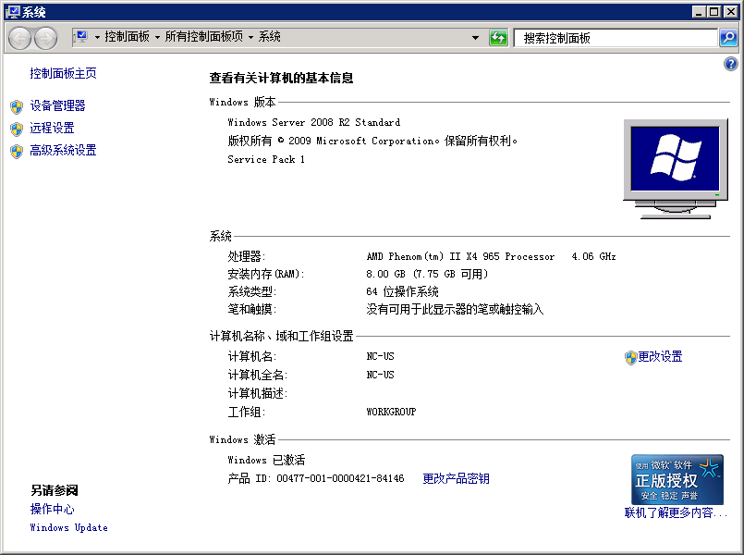Click shield icon beside 远程设置
Viewport: 756px width, 555px height.
point(17,129)
